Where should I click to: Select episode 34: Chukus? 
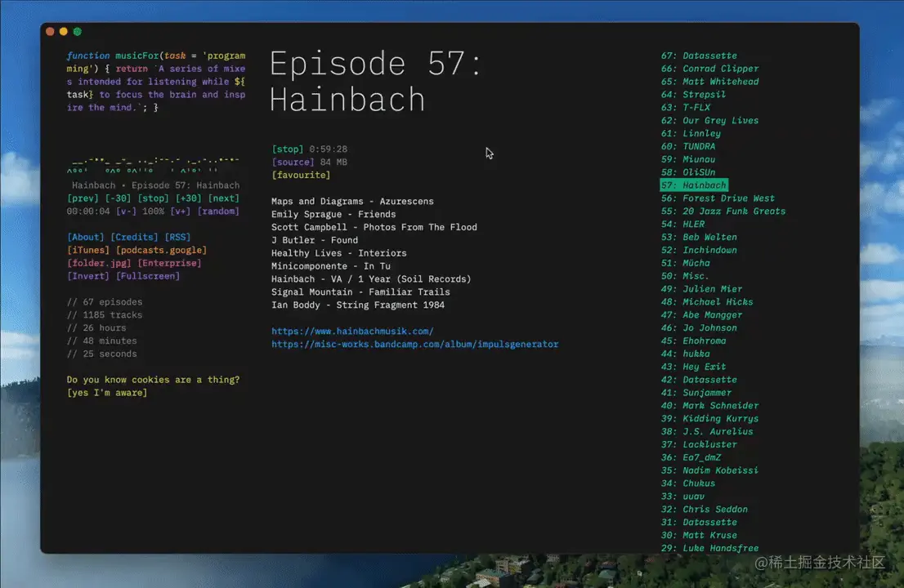coord(687,483)
